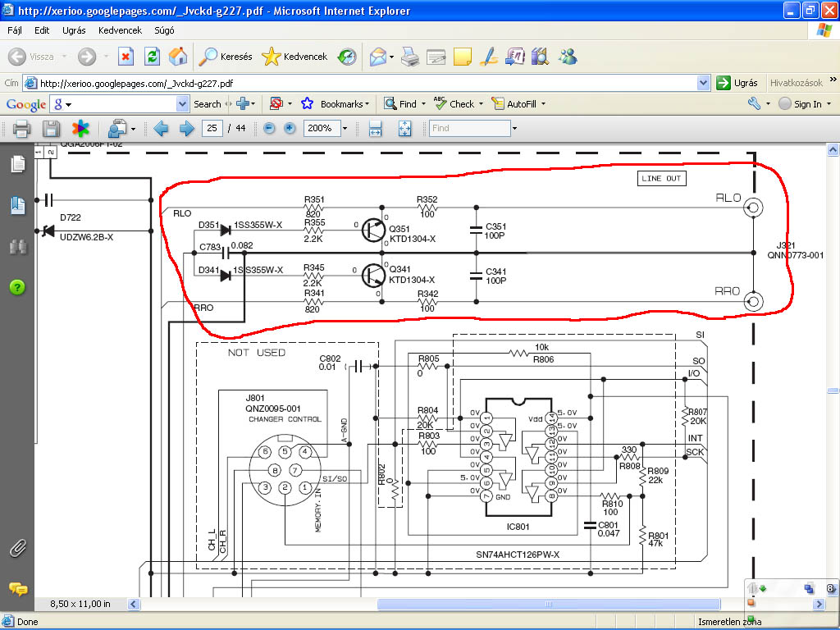840x630 pixels.
Task: Click the vertical scrollbar thumb
Action: pyautogui.click(x=833, y=390)
